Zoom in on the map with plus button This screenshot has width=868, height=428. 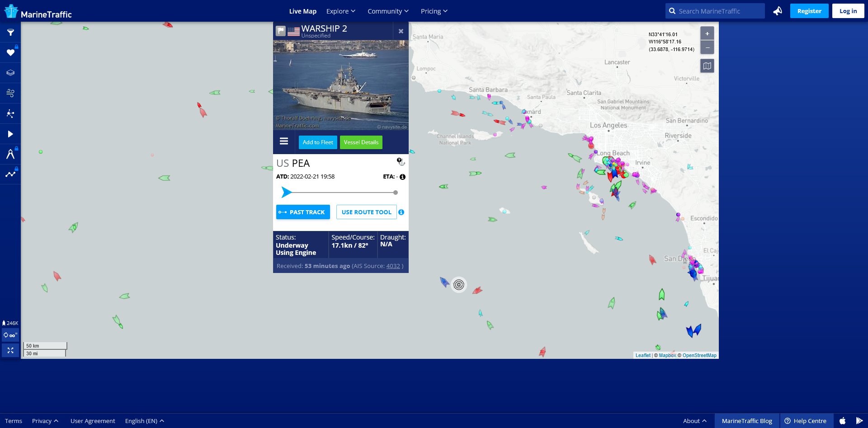(x=707, y=33)
